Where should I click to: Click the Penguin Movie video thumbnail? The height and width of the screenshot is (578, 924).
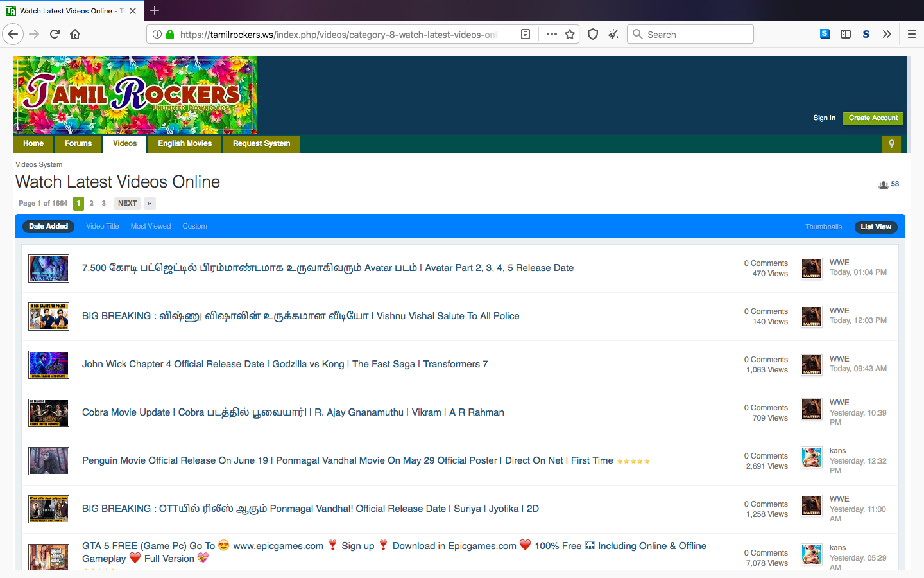coord(49,461)
